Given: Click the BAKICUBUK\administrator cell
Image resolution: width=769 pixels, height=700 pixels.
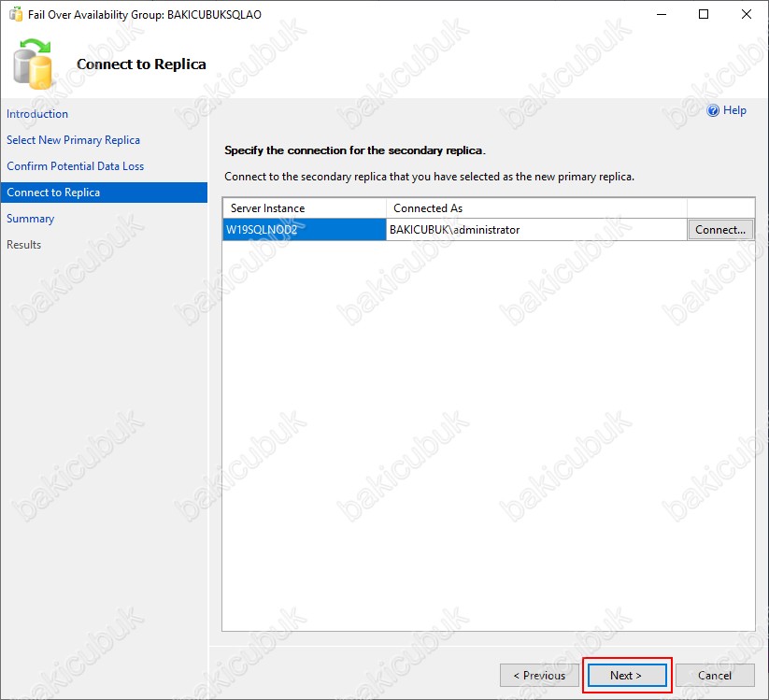Looking at the screenshot, I should (x=536, y=230).
